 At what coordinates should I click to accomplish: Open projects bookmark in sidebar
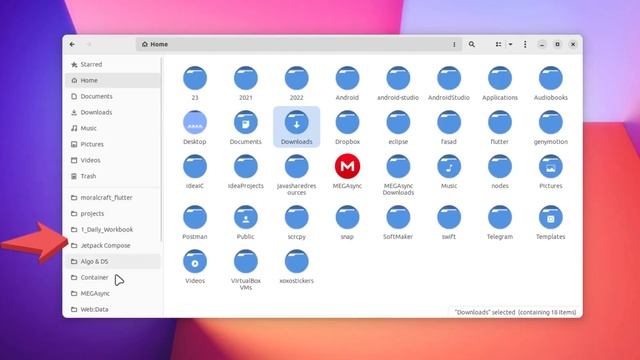(113, 213)
